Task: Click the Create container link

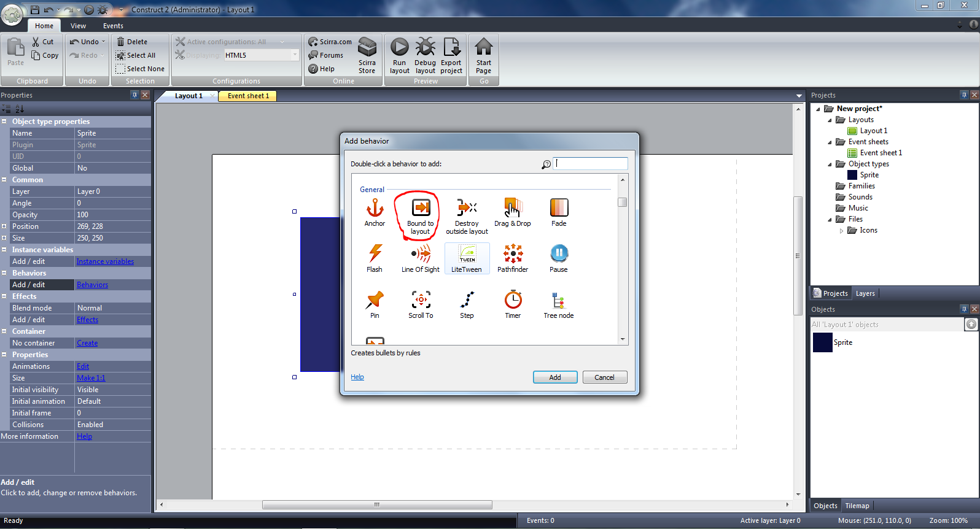Action: tap(87, 343)
